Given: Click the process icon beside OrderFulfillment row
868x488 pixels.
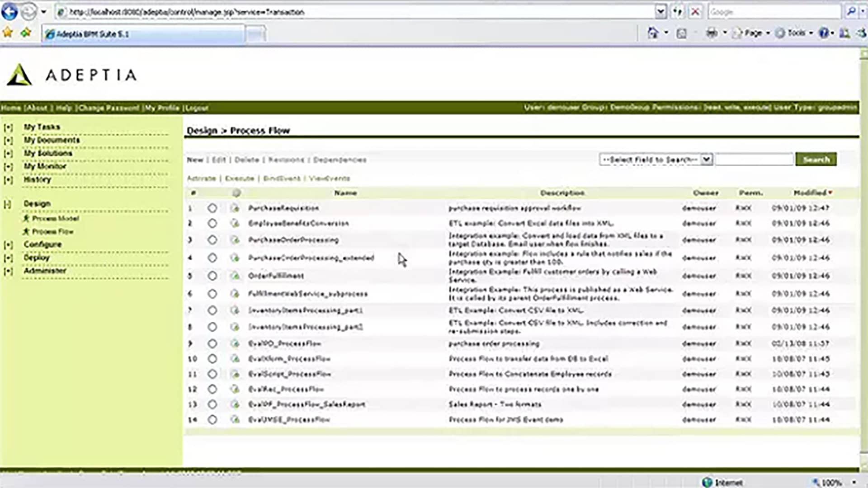Looking at the screenshot, I should [235, 276].
